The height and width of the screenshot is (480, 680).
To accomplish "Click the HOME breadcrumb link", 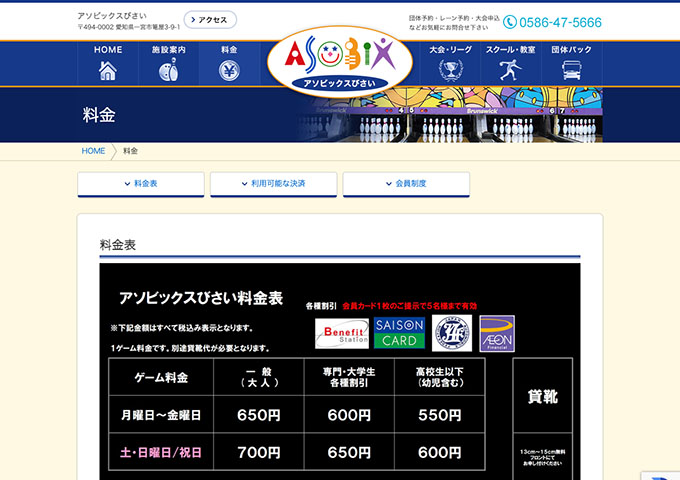I will click(93, 151).
